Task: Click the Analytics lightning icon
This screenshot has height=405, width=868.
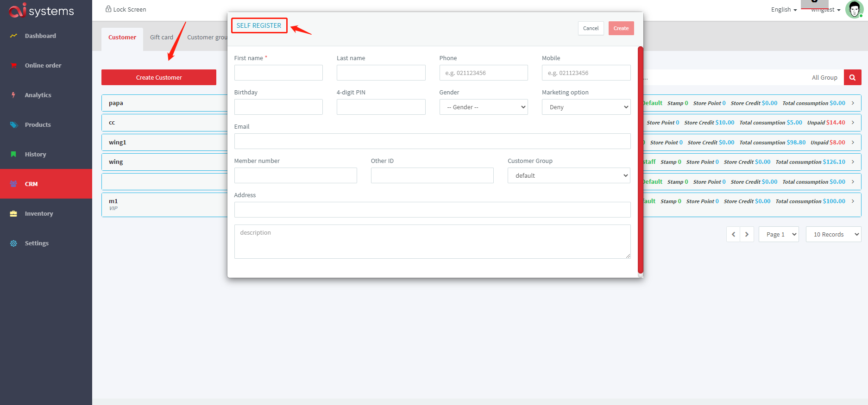Action: tap(13, 95)
